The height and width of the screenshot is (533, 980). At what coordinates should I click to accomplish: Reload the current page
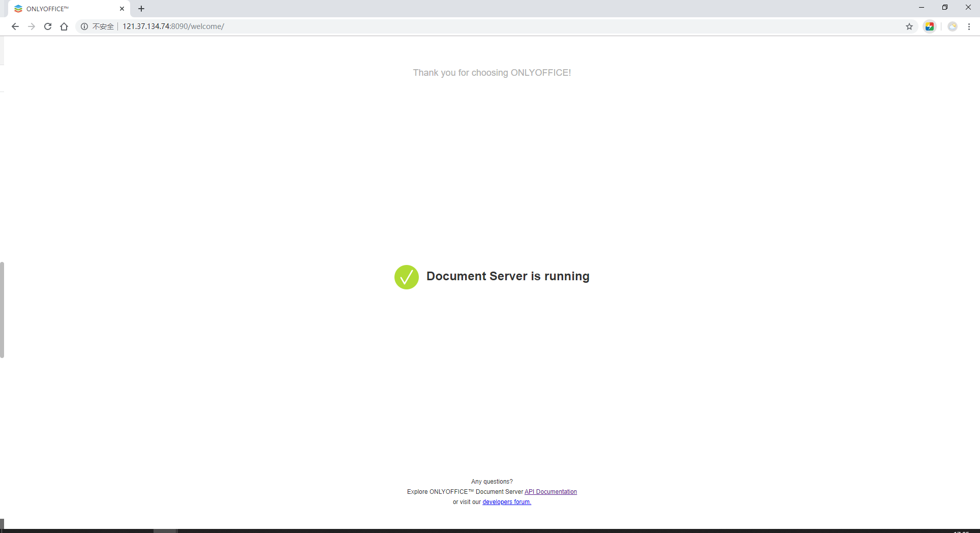point(48,26)
